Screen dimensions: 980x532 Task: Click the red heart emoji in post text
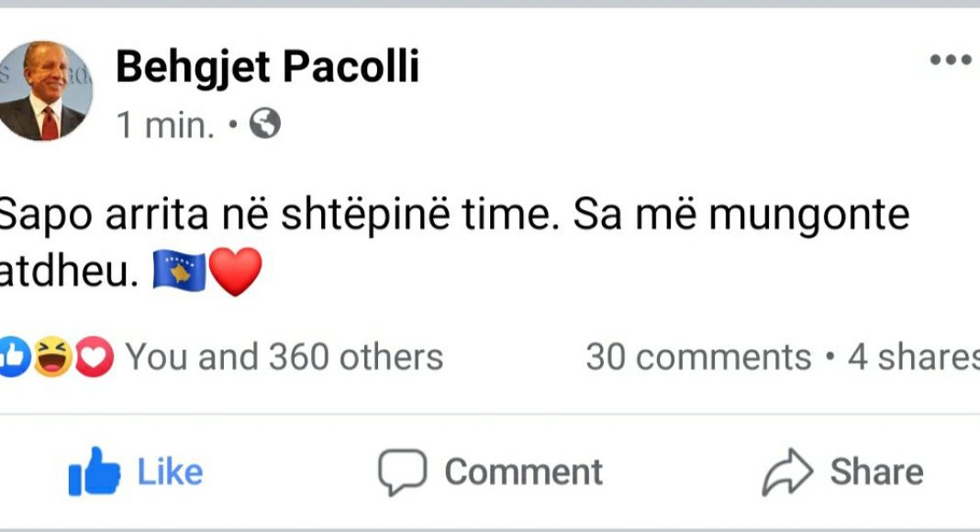pos(236,272)
